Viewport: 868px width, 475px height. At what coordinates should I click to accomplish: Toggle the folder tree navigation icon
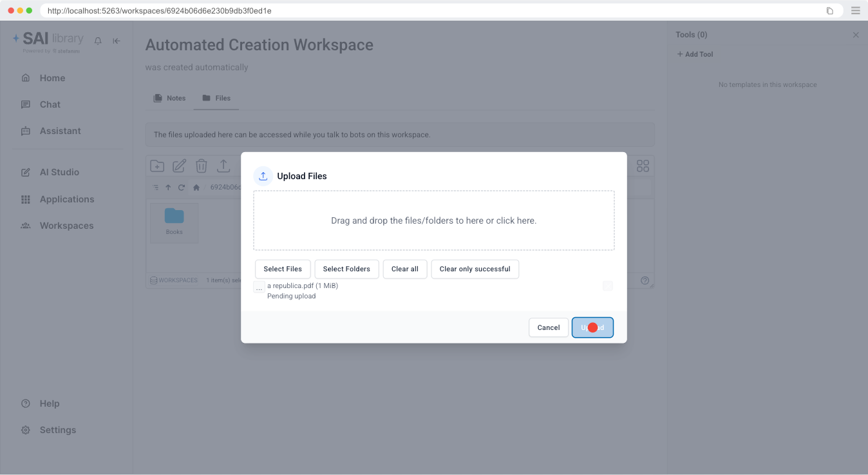(155, 188)
